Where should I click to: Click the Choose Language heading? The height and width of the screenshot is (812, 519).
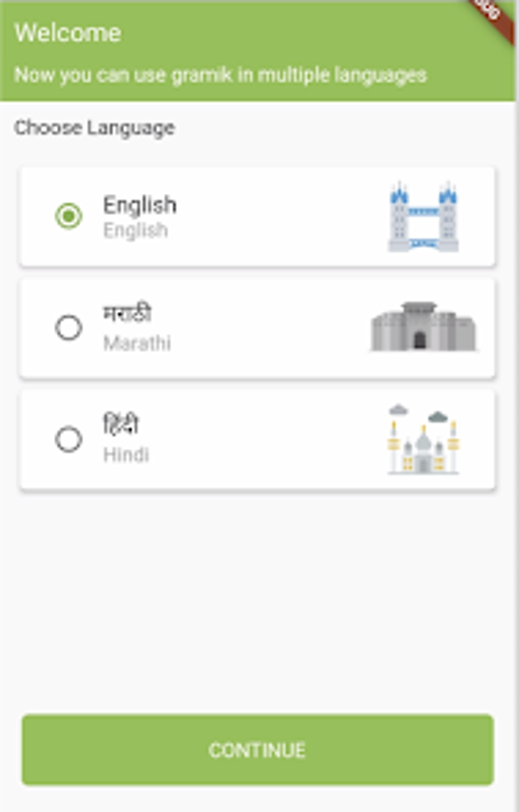[95, 128]
